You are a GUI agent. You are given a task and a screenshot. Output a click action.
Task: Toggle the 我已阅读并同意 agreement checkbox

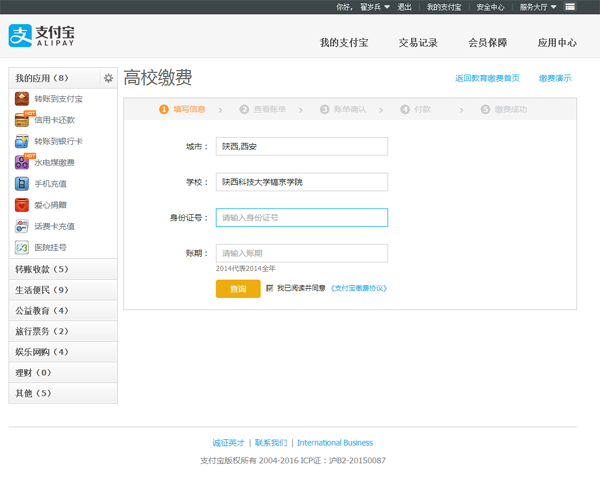[x=269, y=288]
